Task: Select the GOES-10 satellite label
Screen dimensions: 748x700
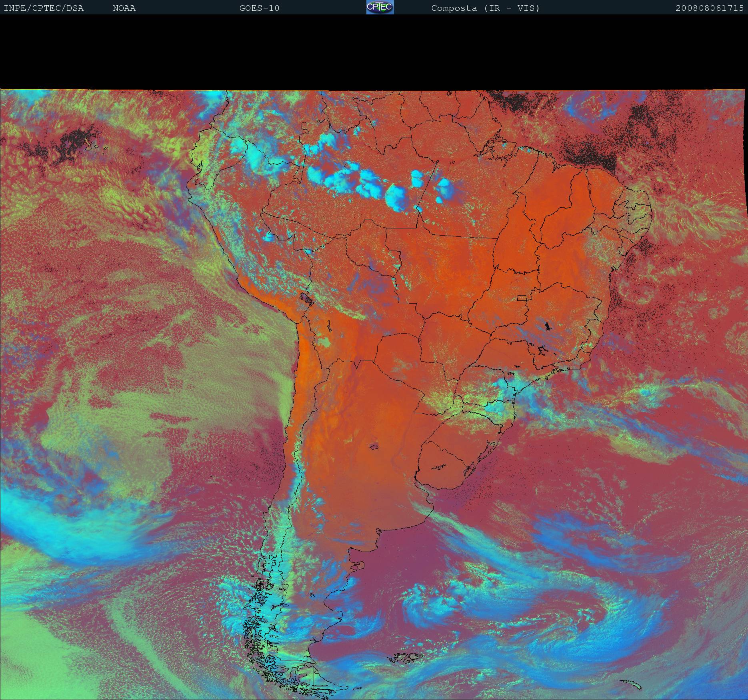Action: tap(260, 8)
